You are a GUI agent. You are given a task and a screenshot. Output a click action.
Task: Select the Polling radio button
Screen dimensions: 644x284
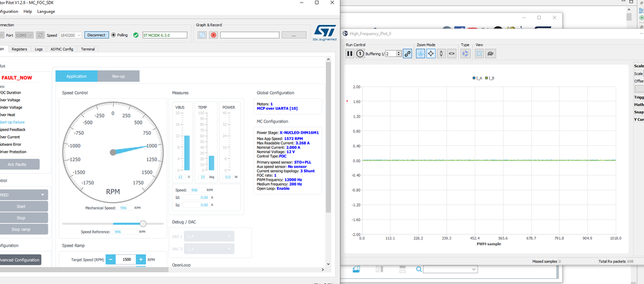[x=114, y=35]
